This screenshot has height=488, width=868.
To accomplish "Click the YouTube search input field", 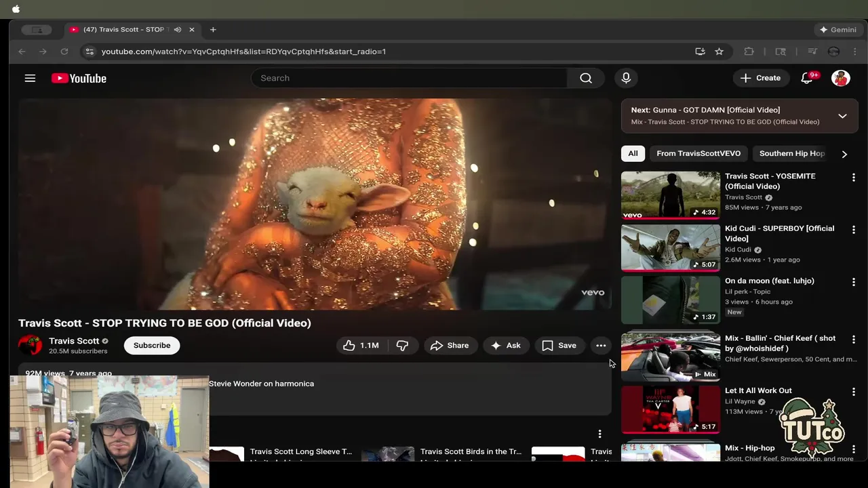I will (410, 78).
